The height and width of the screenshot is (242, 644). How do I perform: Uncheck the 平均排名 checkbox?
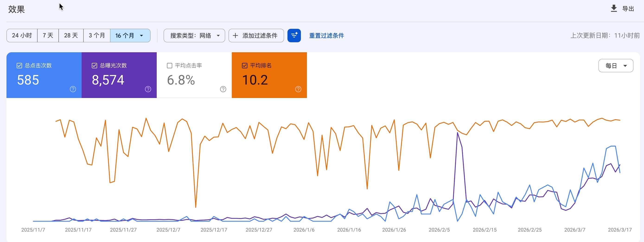(245, 66)
